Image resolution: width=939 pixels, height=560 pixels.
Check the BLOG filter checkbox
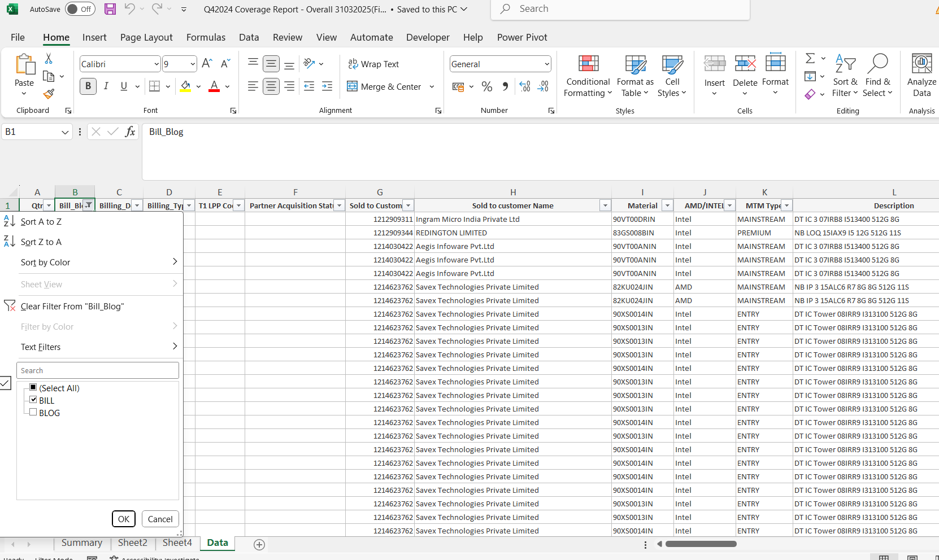(x=33, y=412)
